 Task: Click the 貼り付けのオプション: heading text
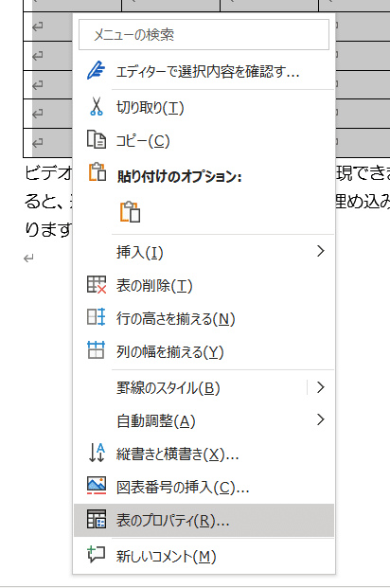[x=179, y=176]
